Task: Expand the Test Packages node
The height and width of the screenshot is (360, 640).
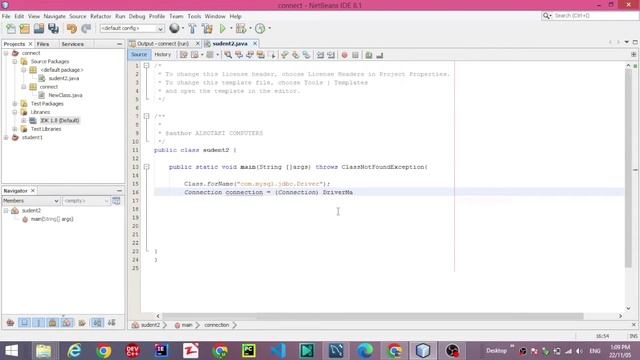Action: point(15,104)
